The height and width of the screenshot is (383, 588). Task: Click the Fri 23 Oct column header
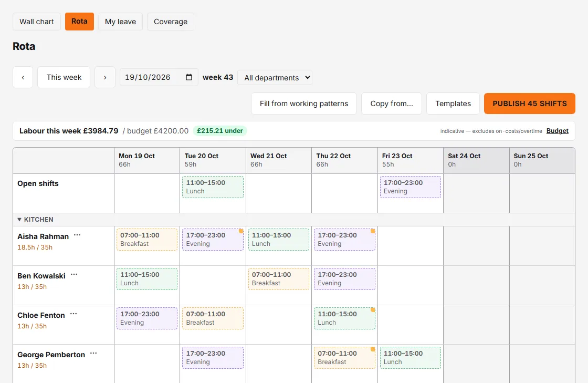tap(411, 160)
